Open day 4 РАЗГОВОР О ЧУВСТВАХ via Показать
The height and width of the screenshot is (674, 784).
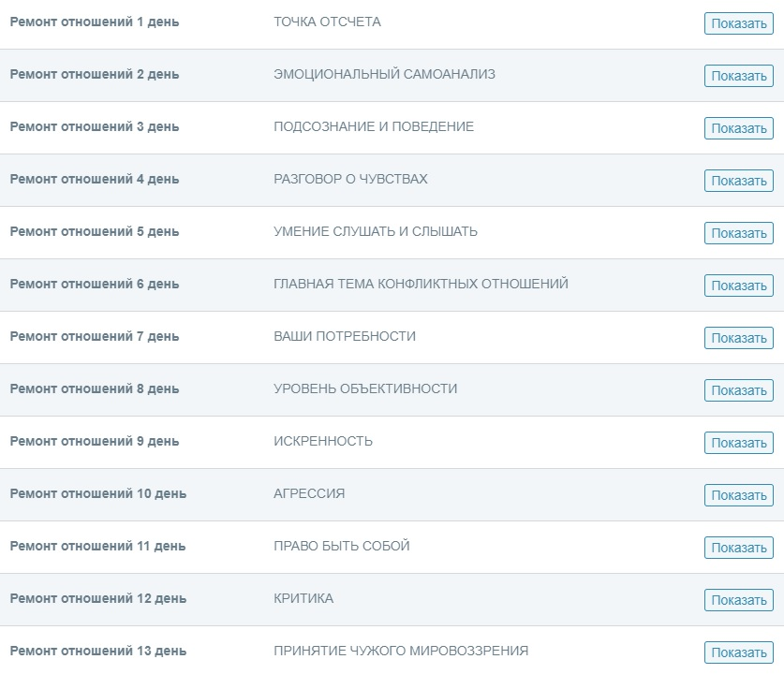pos(738,181)
